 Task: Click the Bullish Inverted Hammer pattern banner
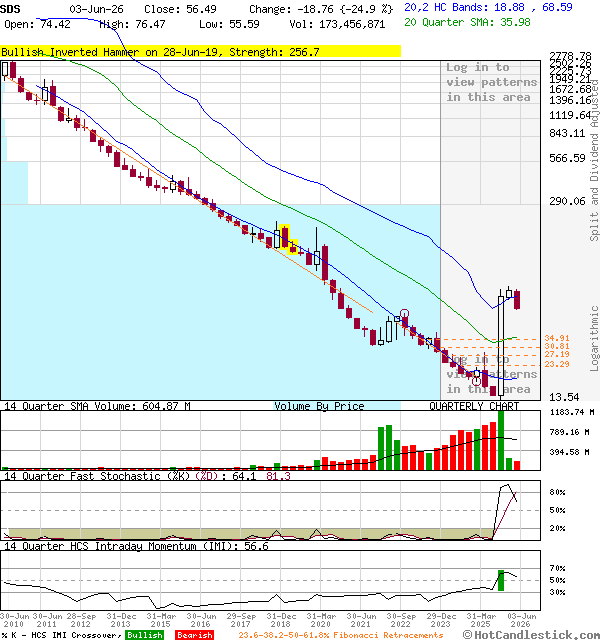[x=200, y=52]
